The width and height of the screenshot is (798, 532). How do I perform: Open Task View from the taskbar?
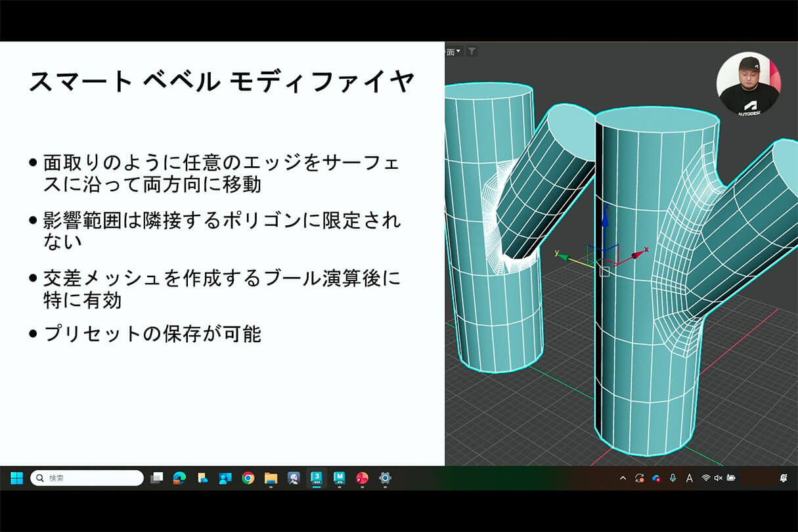coord(156,478)
